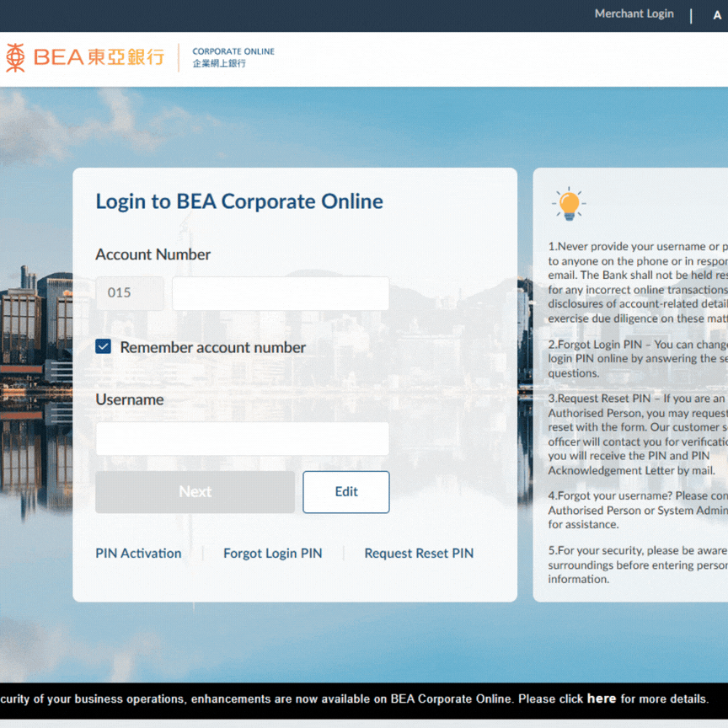The image size is (728, 728).
Task: Focus the account number input field
Action: tap(281, 293)
